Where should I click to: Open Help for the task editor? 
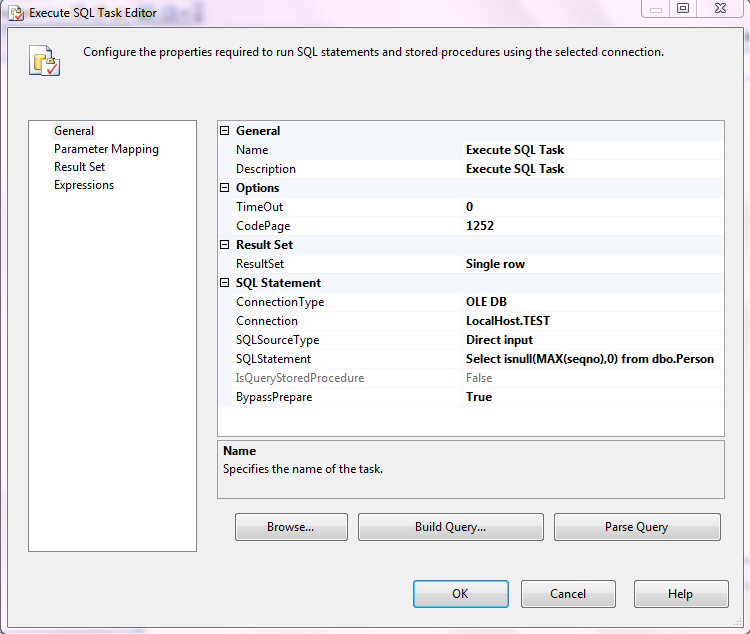(x=681, y=594)
